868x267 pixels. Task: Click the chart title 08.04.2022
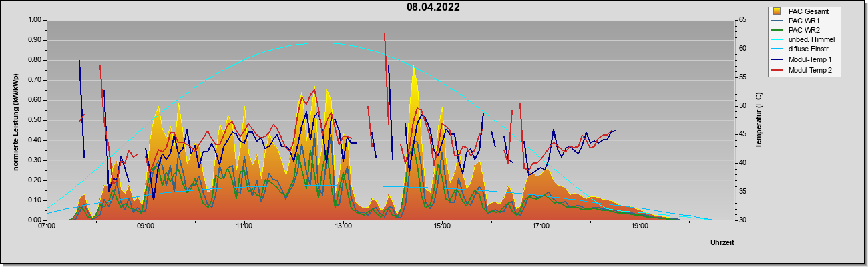[x=433, y=7]
